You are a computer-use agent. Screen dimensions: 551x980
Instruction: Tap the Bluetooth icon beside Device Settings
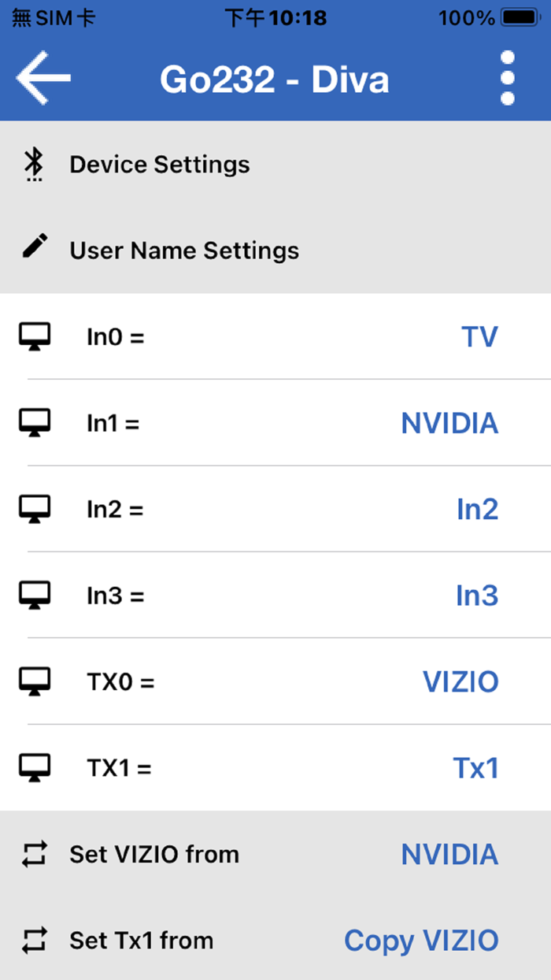point(33,165)
